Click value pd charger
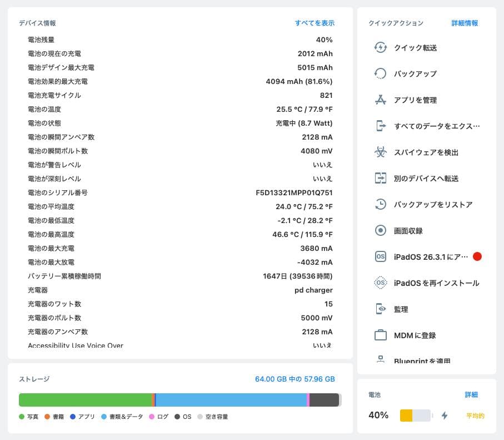The width and height of the screenshot is (504, 440). point(313,290)
